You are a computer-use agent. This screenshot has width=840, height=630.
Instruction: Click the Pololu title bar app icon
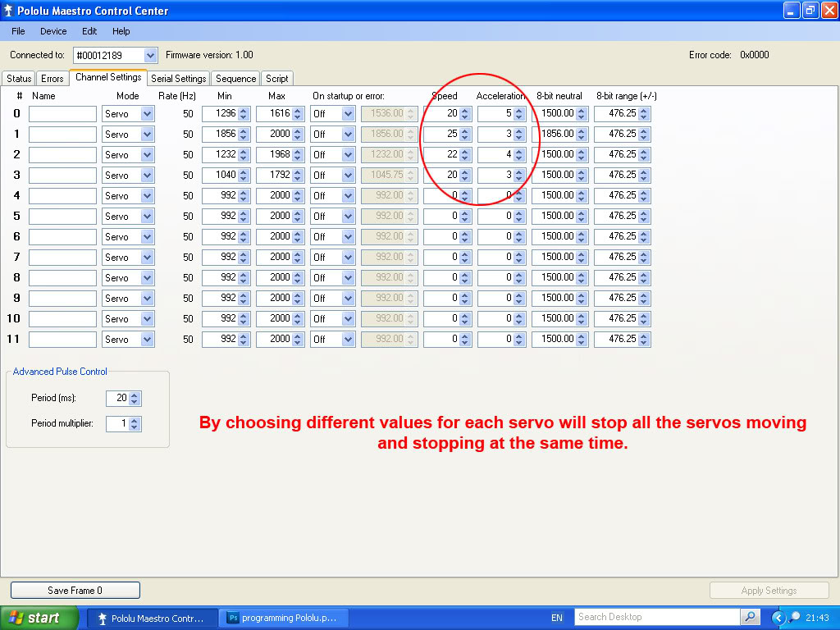(x=7, y=11)
